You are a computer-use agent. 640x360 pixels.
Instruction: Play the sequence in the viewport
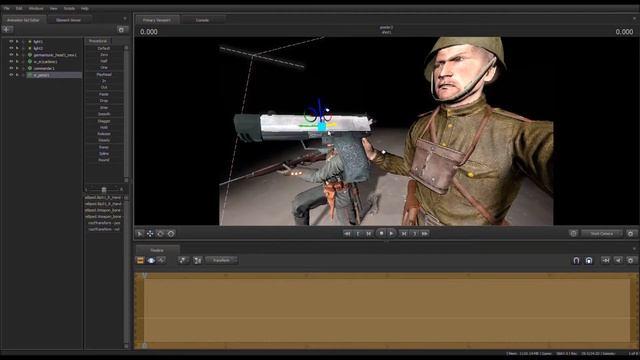coord(391,233)
